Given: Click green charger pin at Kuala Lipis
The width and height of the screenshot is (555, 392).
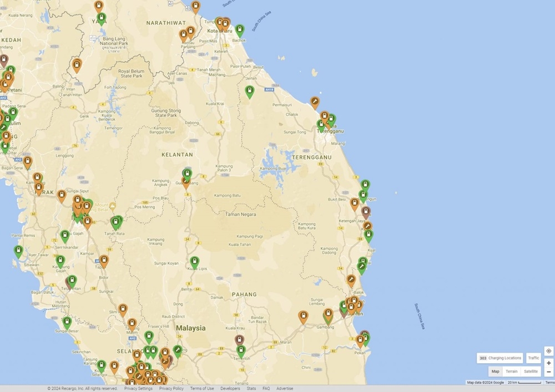Looking at the screenshot, I should [x=194, y=261].
